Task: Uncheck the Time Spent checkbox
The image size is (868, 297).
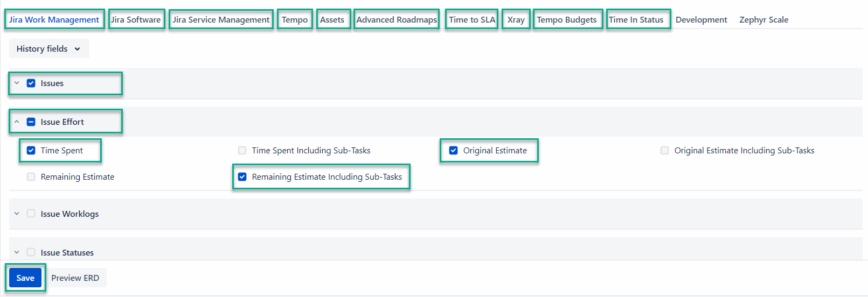Action: 31,151
